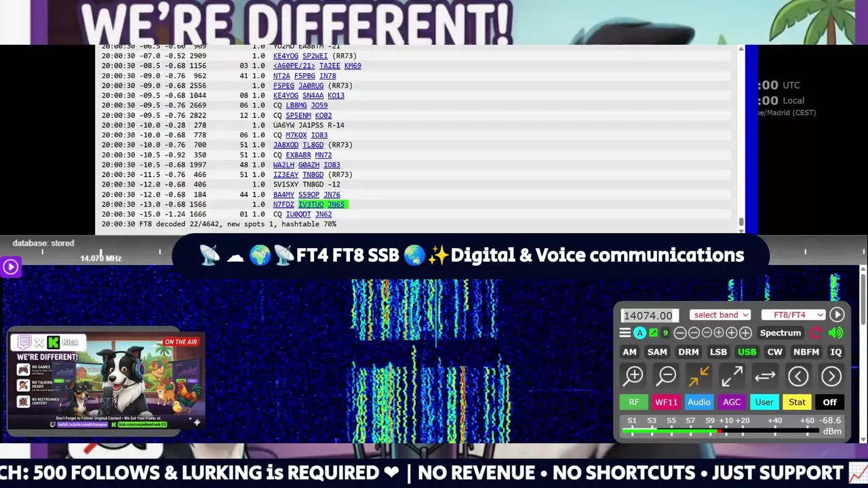Open callsign link LB8MG
Screen dimensions: 868x488
pyautogui.click(x=296, y=105)
